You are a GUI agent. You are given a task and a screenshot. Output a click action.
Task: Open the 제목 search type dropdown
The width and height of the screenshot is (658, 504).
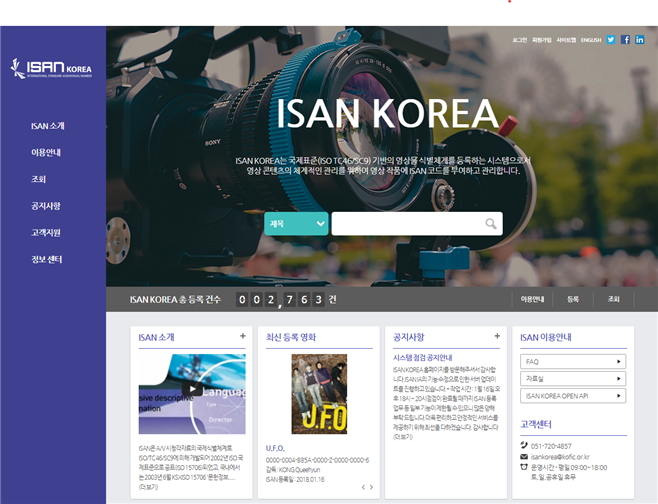pos(296,223)
